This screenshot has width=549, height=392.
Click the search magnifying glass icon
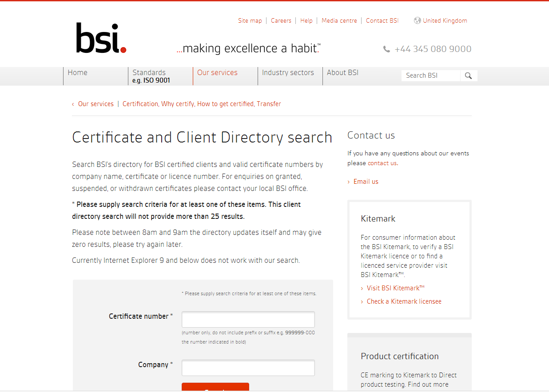[469, 75]
